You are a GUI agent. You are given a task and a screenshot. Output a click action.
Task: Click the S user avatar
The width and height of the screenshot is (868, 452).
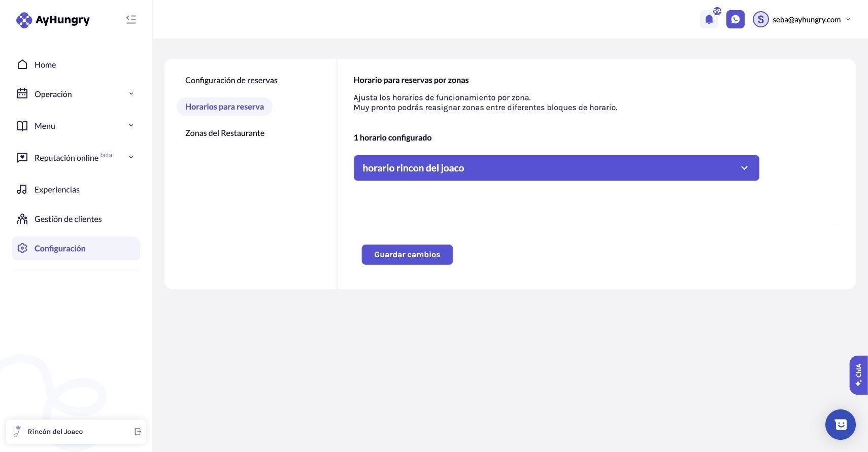click(760, 19)
